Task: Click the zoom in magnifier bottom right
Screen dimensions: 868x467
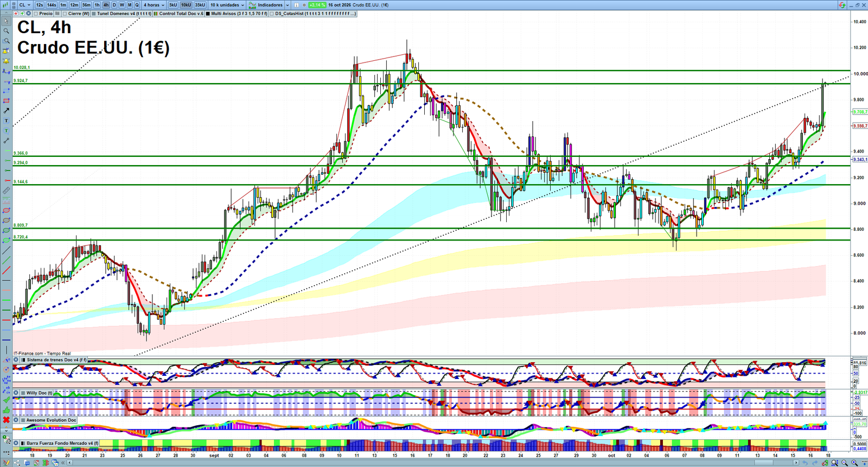Action: [854, 463]
